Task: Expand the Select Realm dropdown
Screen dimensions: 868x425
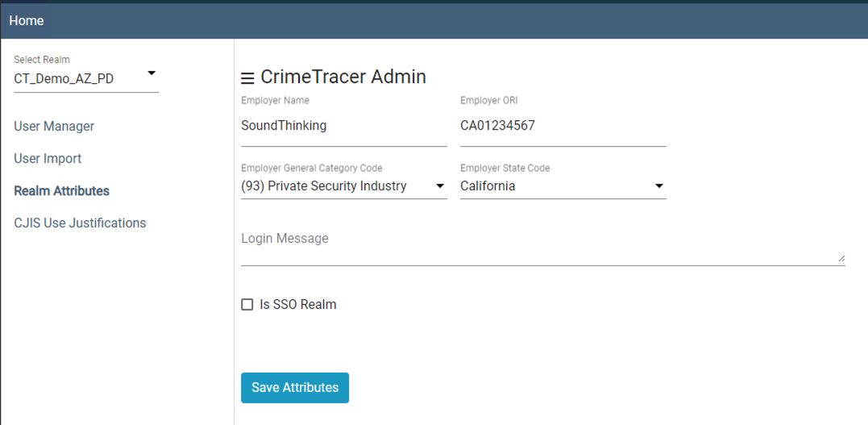Action: [x=86, y=79]
